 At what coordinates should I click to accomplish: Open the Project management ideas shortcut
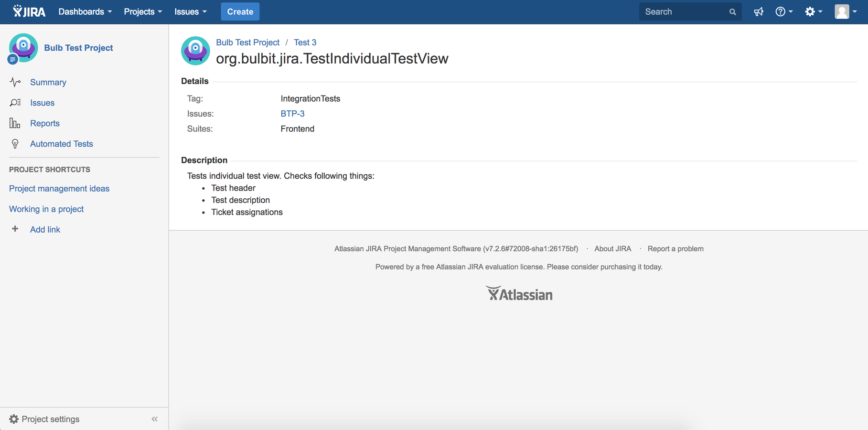tap(59, 188)
